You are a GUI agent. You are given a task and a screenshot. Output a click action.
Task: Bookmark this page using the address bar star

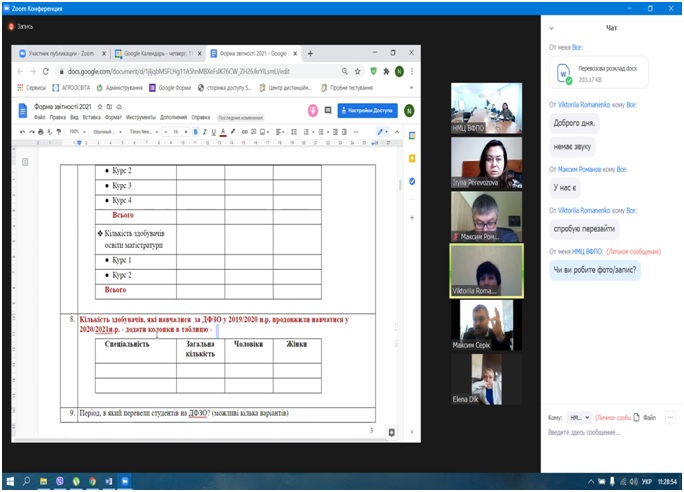tap(357, 71)
